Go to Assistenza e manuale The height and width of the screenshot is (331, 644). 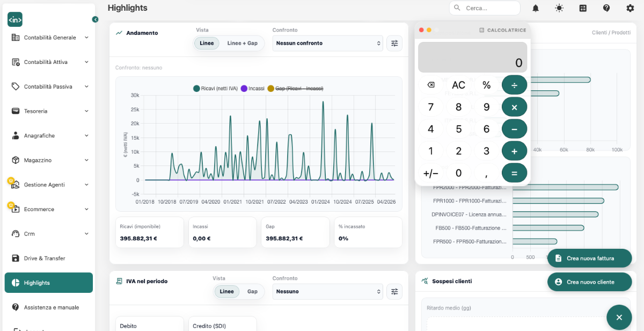coord(49,307)
